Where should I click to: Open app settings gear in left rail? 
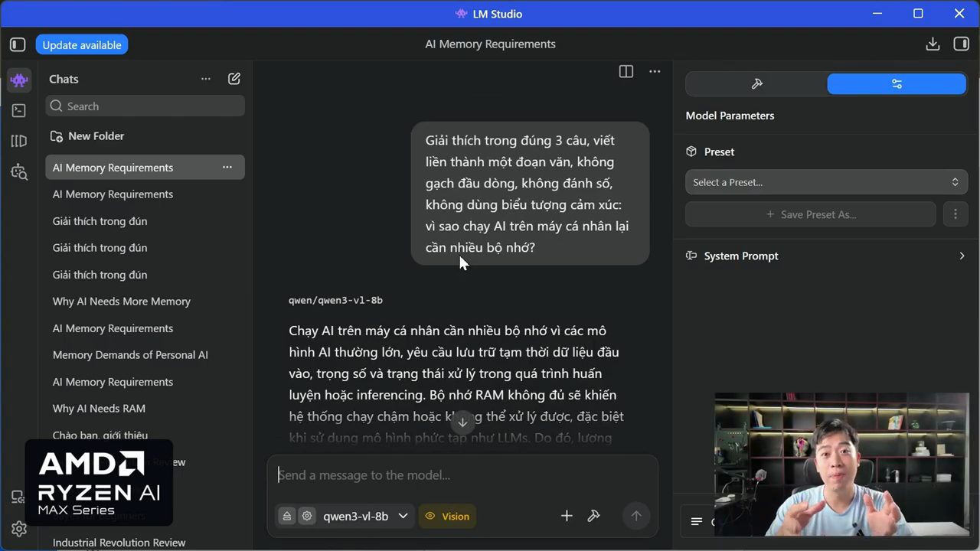pyautogui.click(x=19, y=529)
